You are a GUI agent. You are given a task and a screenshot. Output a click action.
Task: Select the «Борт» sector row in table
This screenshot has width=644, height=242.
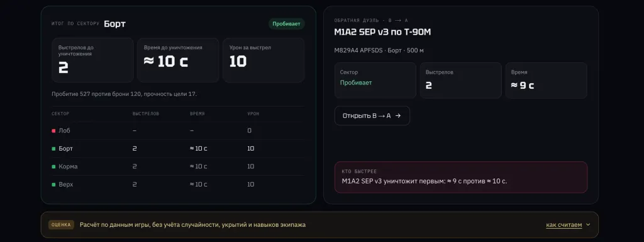pos(178,149)
